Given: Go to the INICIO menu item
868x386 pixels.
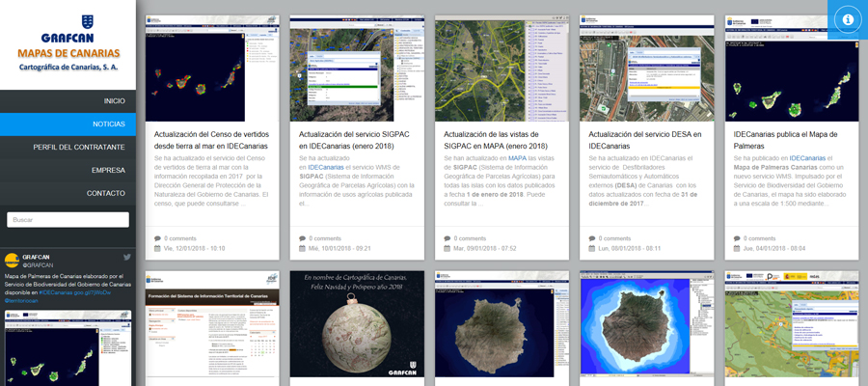Looking at the screenshot, I should [x=68, y=101].
